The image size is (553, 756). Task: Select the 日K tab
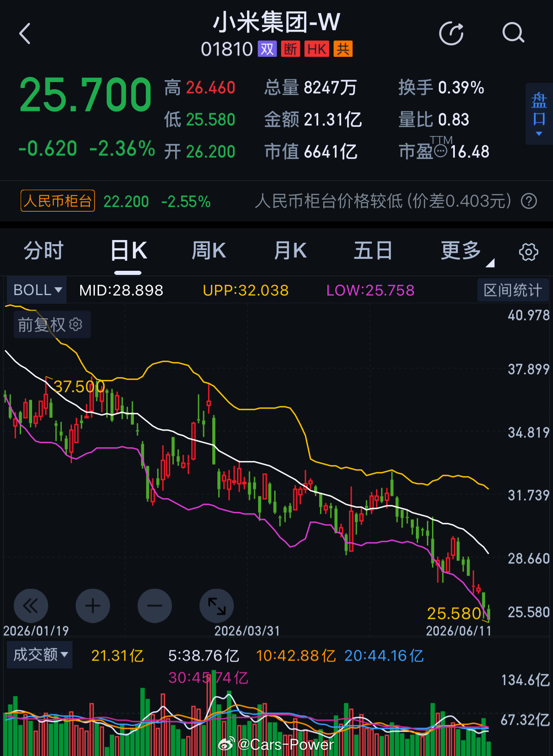(x=128, y=251)
